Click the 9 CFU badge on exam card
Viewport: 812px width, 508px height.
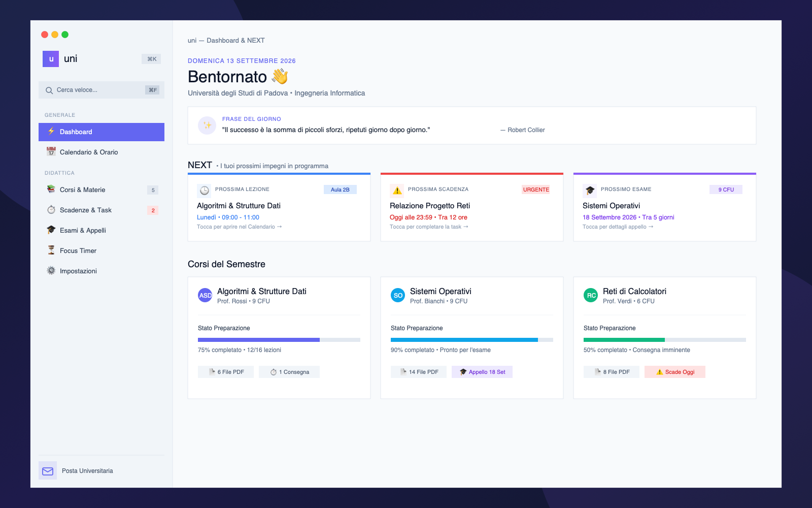click(x=726, y=189)
